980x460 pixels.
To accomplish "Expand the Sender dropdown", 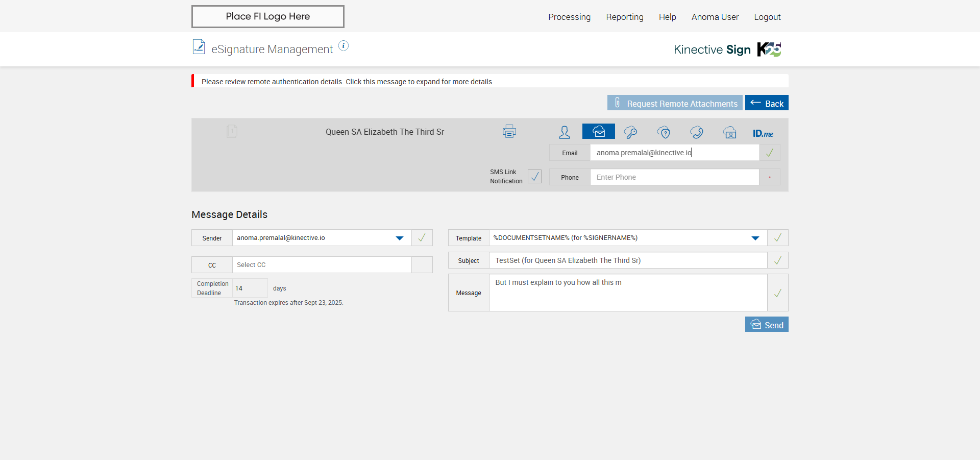I will [x=399, y=238].
